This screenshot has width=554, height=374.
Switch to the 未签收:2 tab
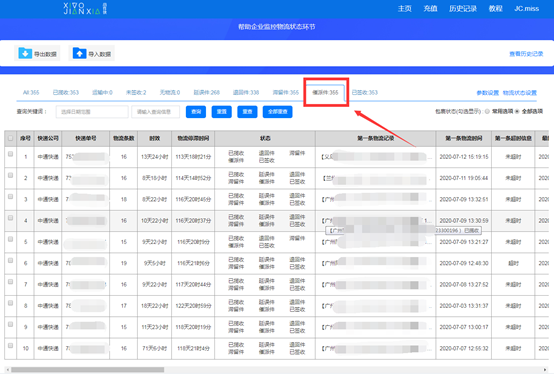pyautogui.click(x=136, y=93)
